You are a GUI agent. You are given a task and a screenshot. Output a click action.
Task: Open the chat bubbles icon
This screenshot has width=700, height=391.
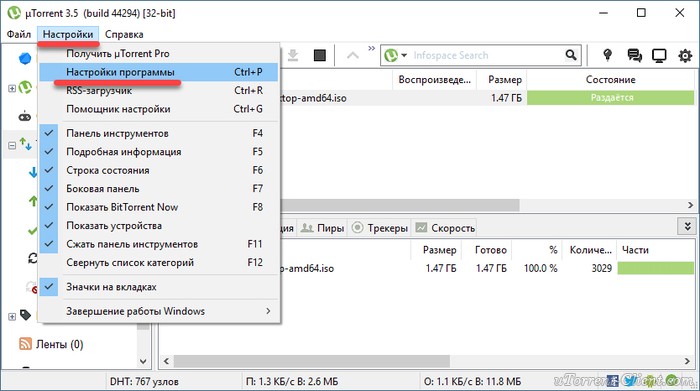coord(634,55)
